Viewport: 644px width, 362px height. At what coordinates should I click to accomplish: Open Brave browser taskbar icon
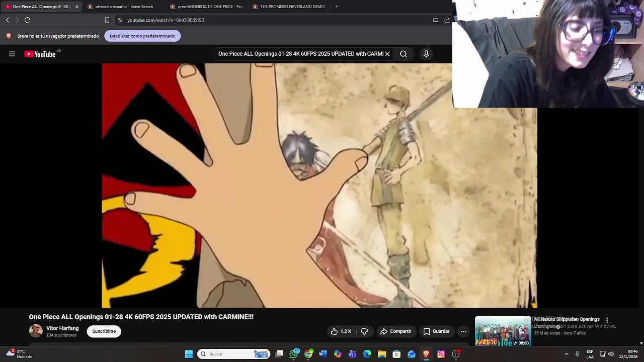[426, 354]
